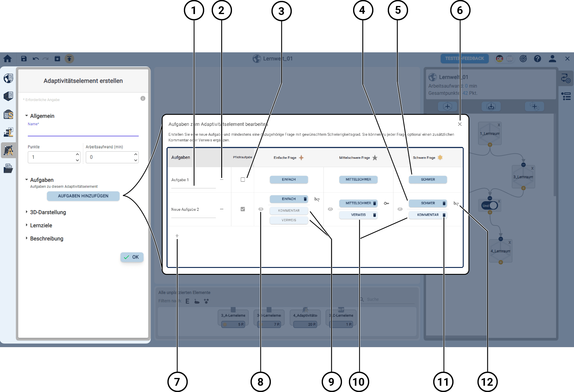Preview the easy question via eye icon

coord(261,209)
